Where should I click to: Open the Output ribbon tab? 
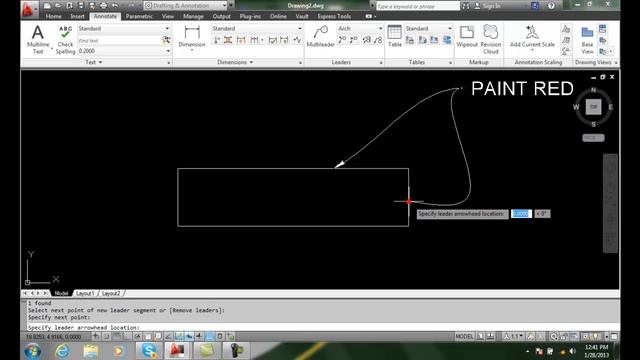222,16
